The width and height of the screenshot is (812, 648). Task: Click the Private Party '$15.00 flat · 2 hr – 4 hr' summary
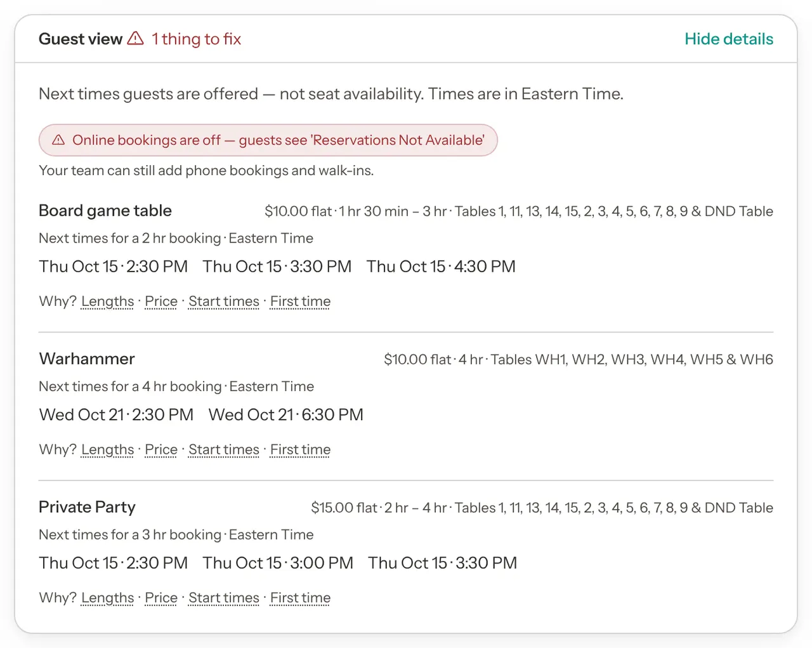click(x=542, y=508)
